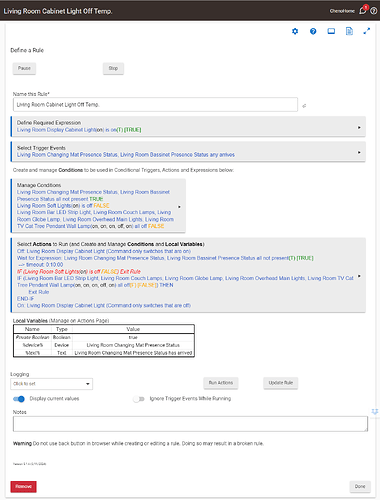
Task: Expand Select Trigger Events section
Action: pyautogui.click(x=188, y=152)
